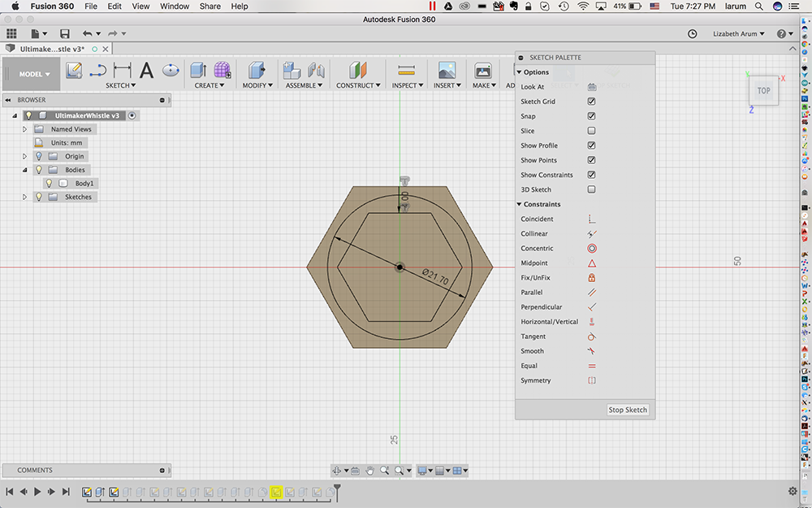Pick the Sketch Dimension tool icon
This screenshot has height=508, width=812.
click(x=123, y=70)
